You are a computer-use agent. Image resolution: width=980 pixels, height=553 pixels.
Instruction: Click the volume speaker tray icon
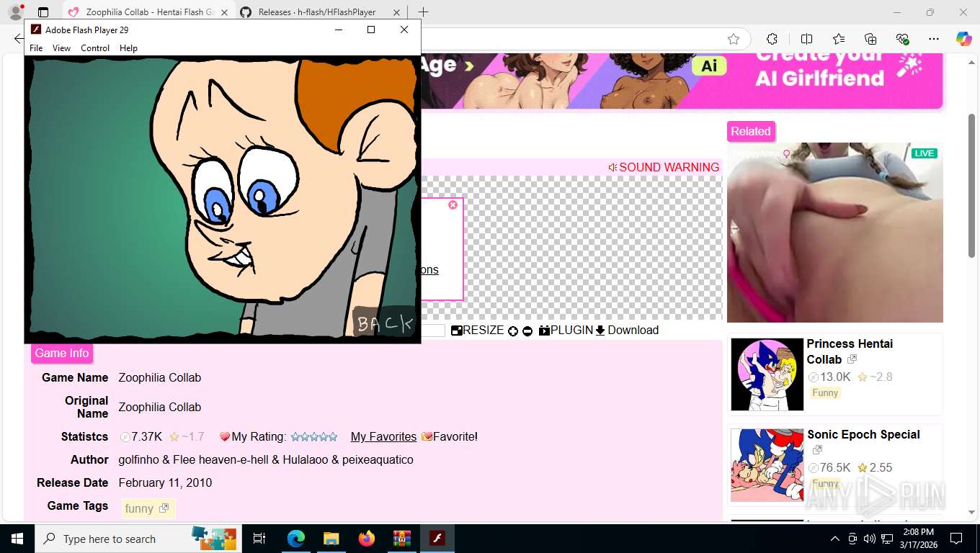870,539
